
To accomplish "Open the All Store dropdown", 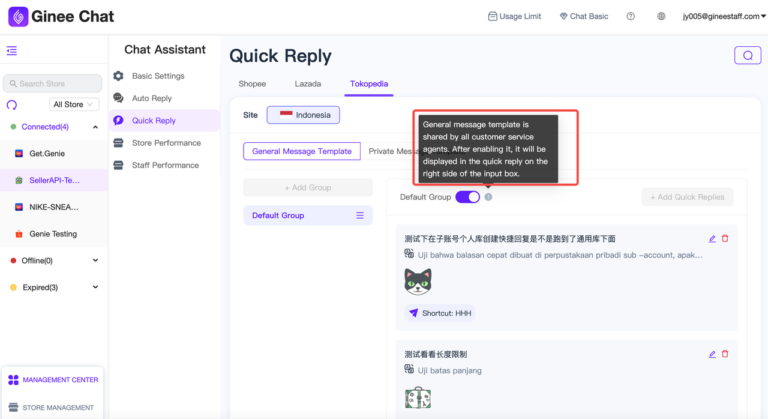I will click(x=75, y=104).
